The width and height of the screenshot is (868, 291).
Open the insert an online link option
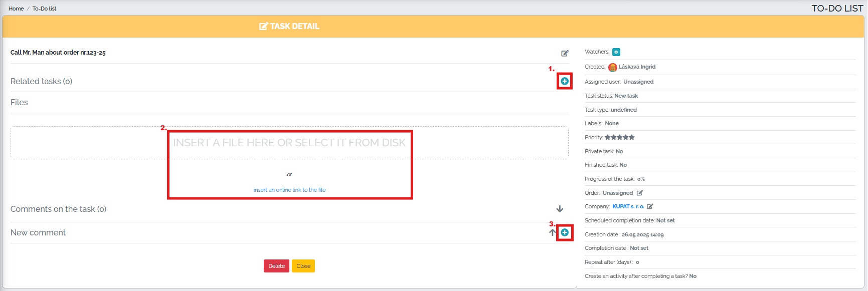(x=289, y=190)
